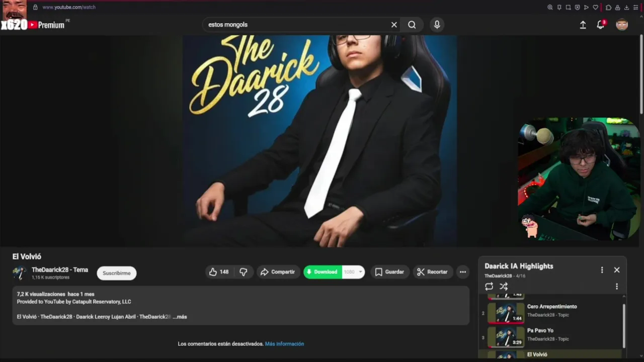
Task: Click the 'Más información' link
Action: [x=284, y=344]
